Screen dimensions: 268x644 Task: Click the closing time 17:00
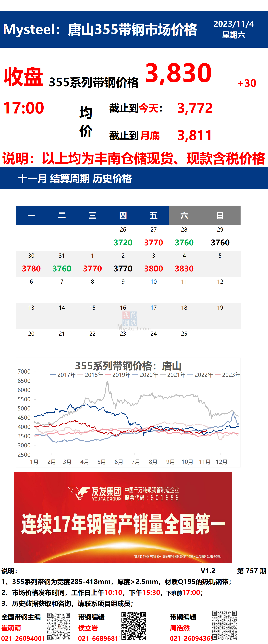click(24, 108)
